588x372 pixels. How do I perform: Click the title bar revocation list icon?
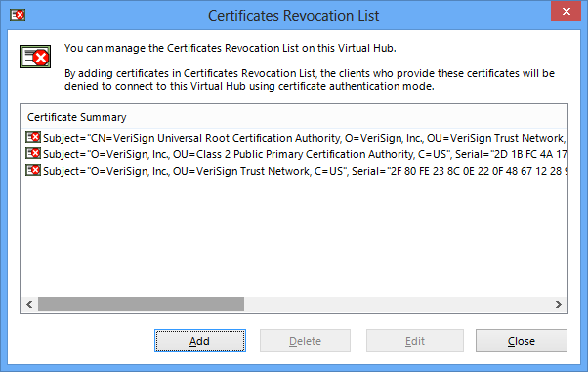[x=18, y=15]
